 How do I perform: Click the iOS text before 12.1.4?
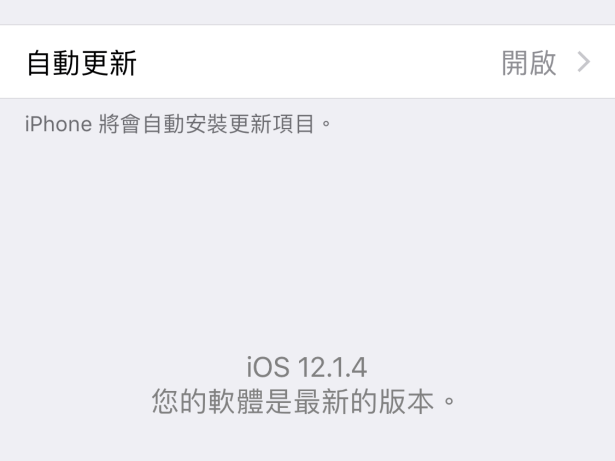point(268,368)
